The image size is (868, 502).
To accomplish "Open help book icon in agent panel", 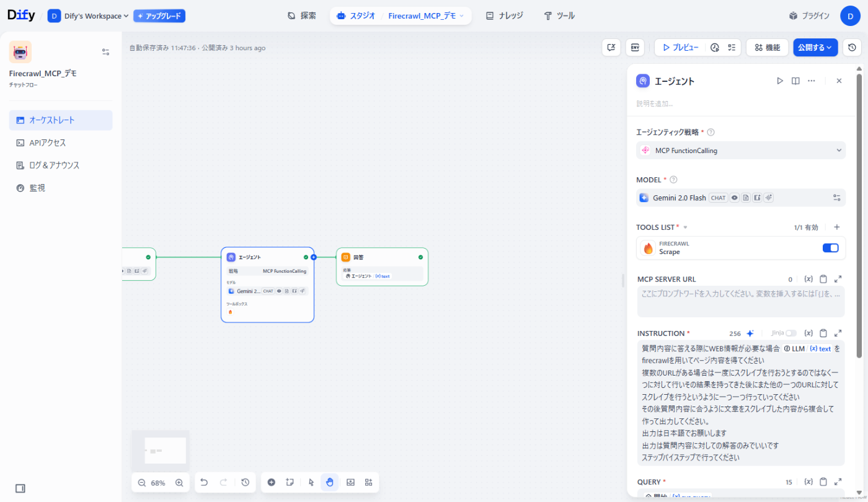I will [x=795, y=81].
